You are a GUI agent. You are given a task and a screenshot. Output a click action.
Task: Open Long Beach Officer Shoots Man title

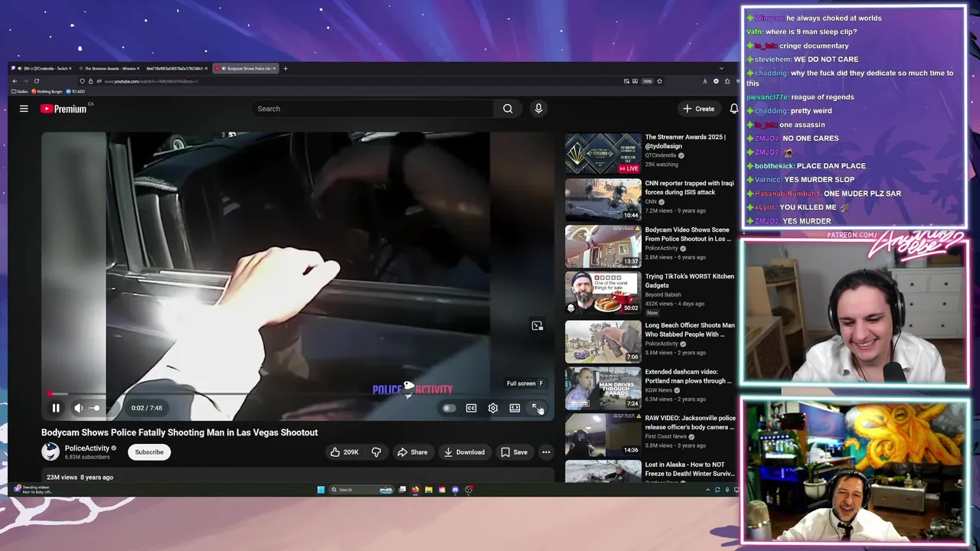point(690,330)
